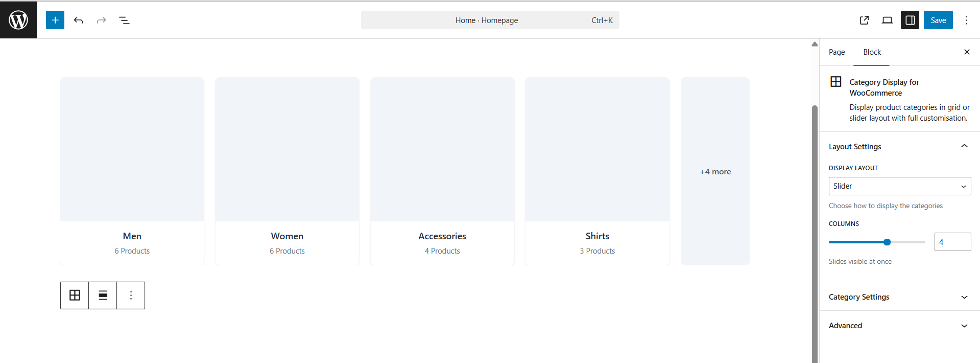The image size is (980, 363).
Task: Click the '3 Products' text under Shirts
Action: pos(597,251)
